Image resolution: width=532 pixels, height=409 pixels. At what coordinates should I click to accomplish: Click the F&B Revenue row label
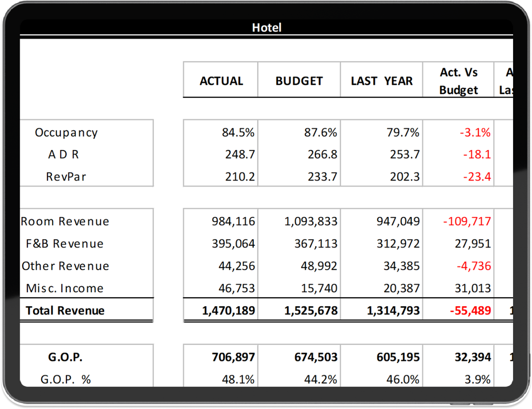click(65, 244)
